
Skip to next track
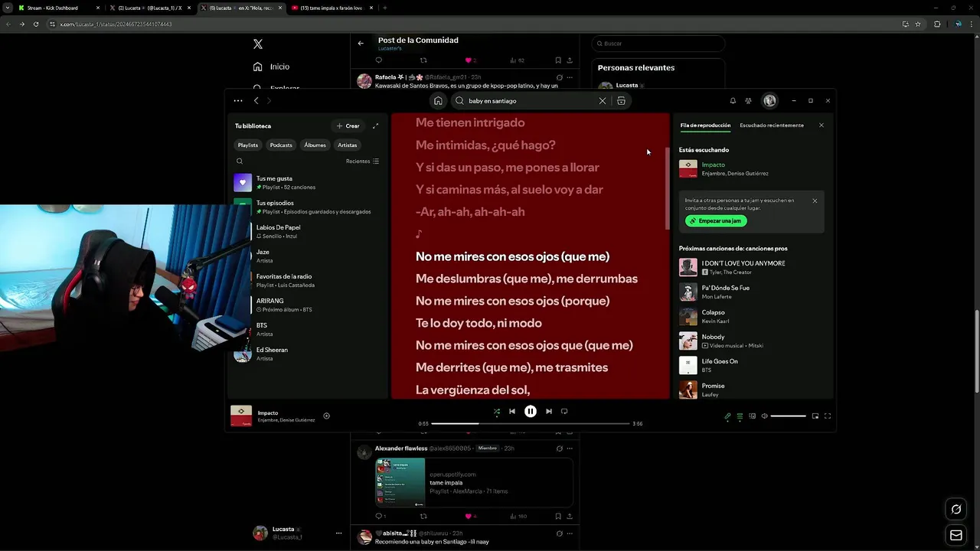click(548, 411)
